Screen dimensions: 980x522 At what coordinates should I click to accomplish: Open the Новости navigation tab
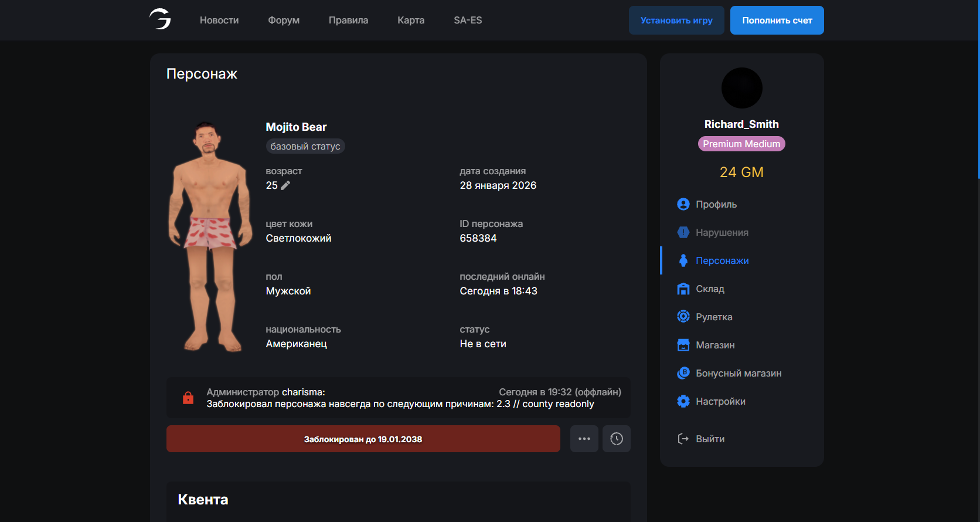tap(219, 20)
